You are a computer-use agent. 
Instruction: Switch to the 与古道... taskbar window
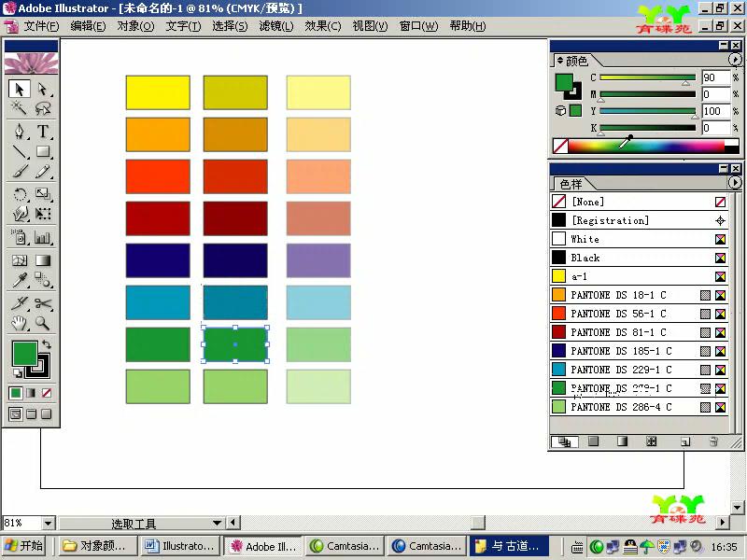pyautogui.click(x=509, y=546)
